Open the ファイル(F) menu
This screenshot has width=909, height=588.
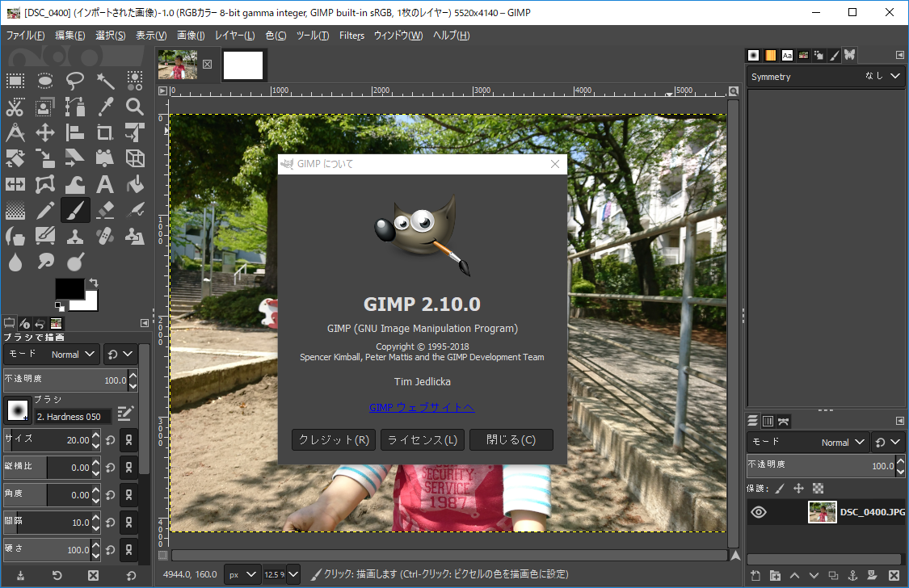point(26,36)
